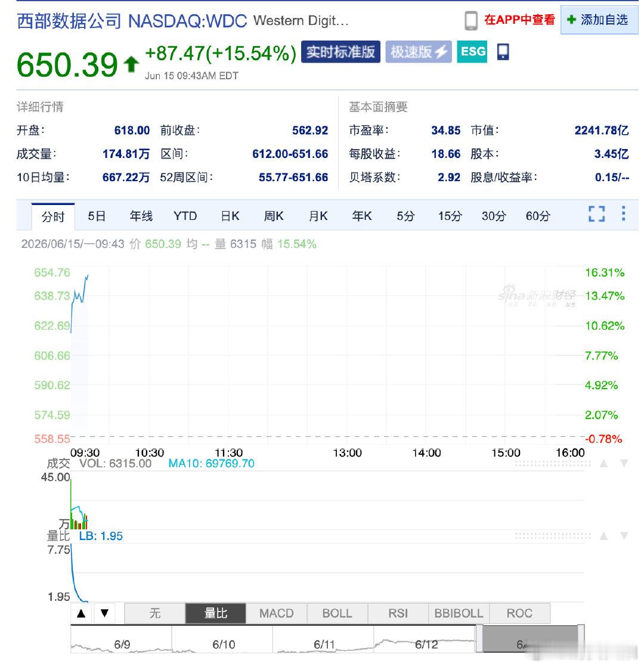Switch to 实时标准版 mode
This screenshot has width=644, height=667.
(340, 52)
